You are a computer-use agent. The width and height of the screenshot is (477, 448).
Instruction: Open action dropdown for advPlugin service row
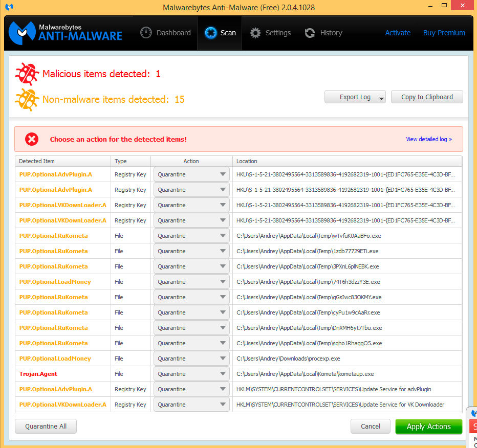(191, 389)
